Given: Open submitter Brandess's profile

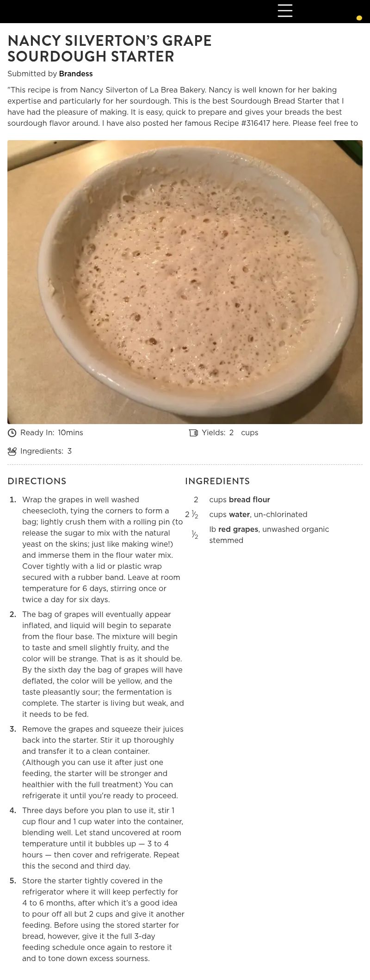Looking at the screenshot, I should tap(76, 74).
